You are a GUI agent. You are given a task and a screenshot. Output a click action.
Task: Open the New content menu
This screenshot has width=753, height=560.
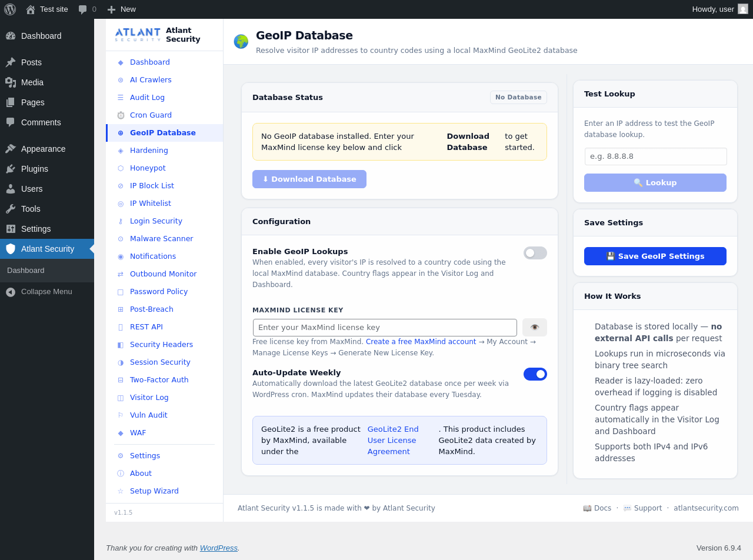point(122,9)
